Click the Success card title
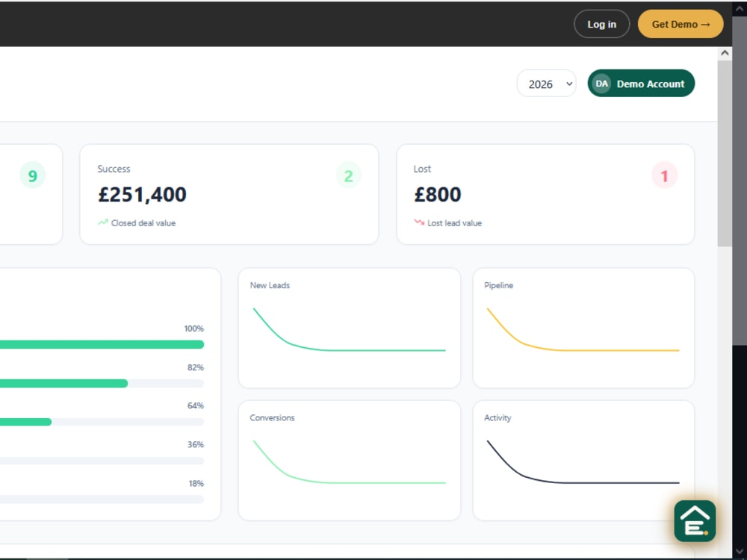This screenshot has width=747, height=560. (114, 169)
